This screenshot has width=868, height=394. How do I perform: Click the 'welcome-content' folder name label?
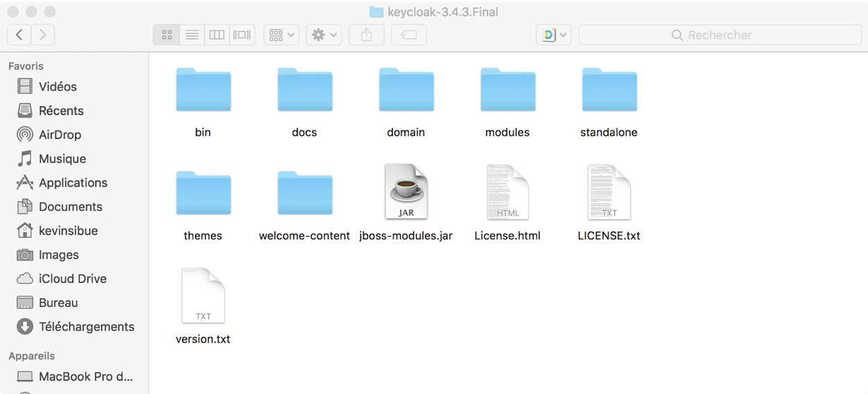pyautogui.click(x=304, y=236)
